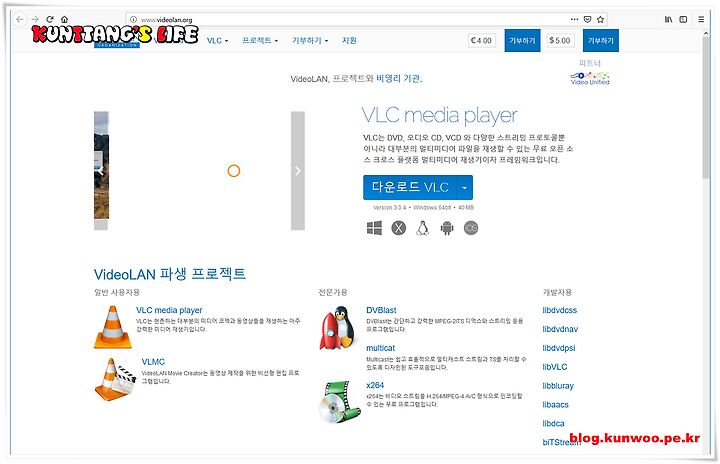Click the 다운로드 VLC button
This screenshot has width=720, height=464.
[410, 187]
